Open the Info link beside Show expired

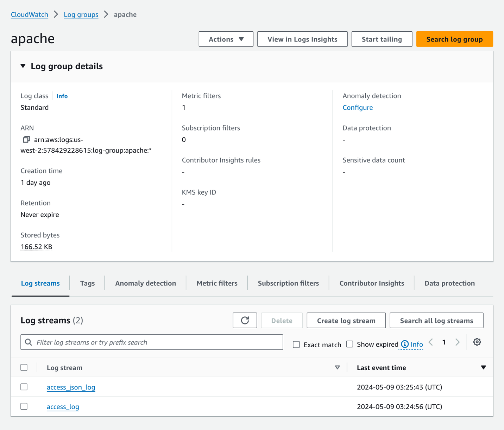point(417,344)
